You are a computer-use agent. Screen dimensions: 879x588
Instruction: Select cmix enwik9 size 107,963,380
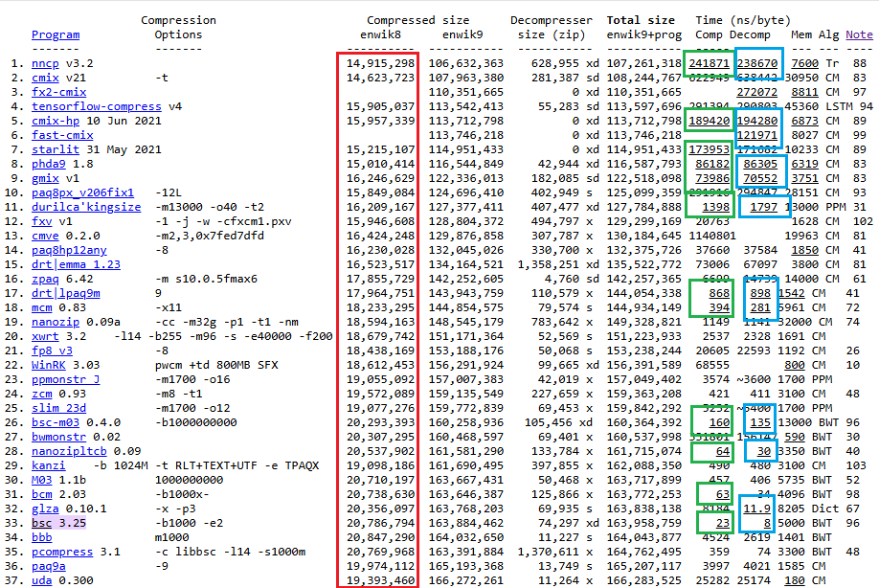(466, 78)
